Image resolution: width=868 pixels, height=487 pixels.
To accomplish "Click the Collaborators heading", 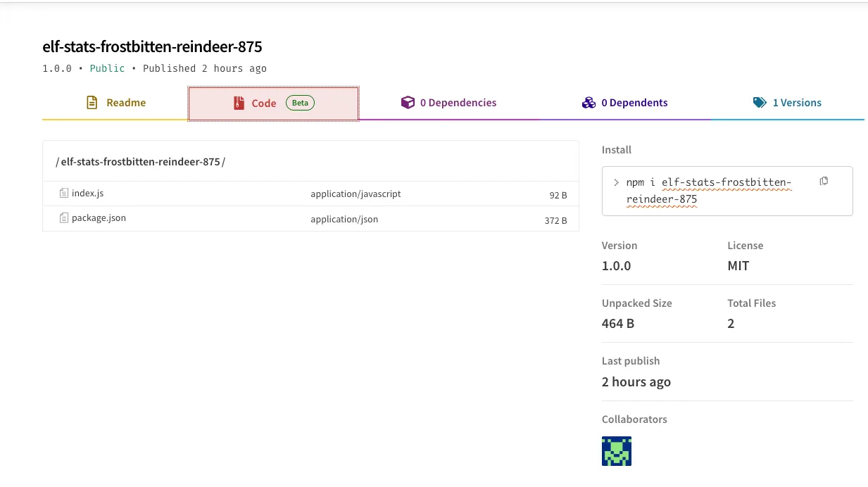I will [634, 419].
